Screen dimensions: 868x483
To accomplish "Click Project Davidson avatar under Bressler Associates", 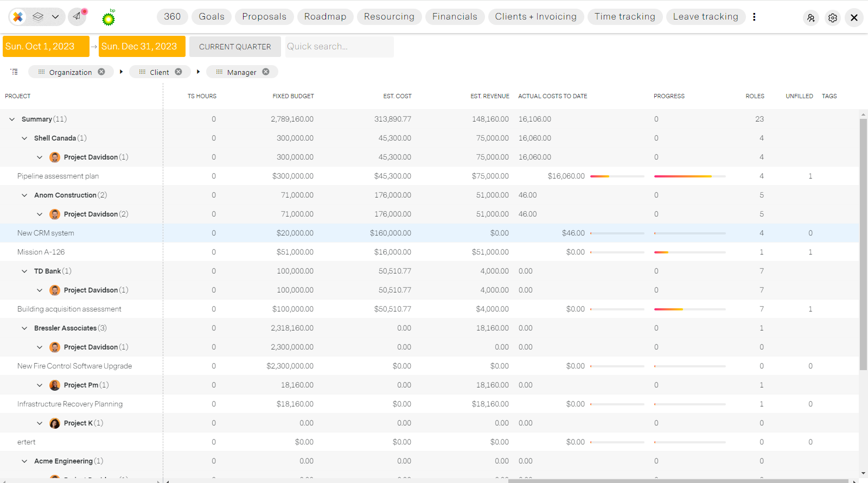I will 55,347.
